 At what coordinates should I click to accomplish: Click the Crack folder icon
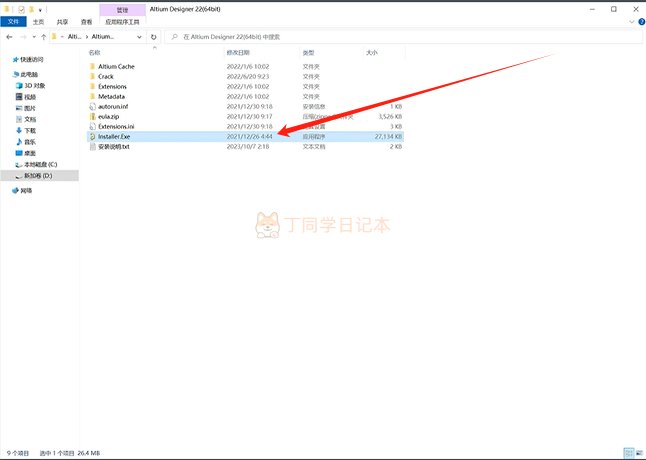click(93, 77)
